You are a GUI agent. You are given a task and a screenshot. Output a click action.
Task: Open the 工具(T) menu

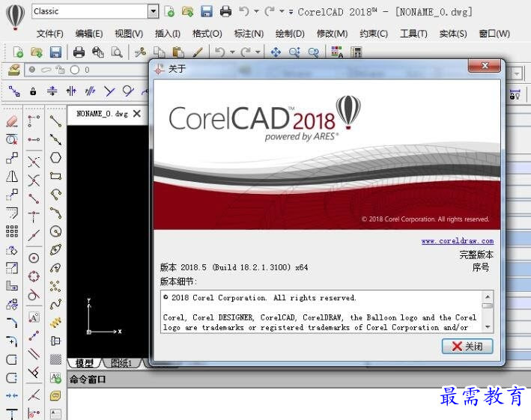tap(413, 34)
